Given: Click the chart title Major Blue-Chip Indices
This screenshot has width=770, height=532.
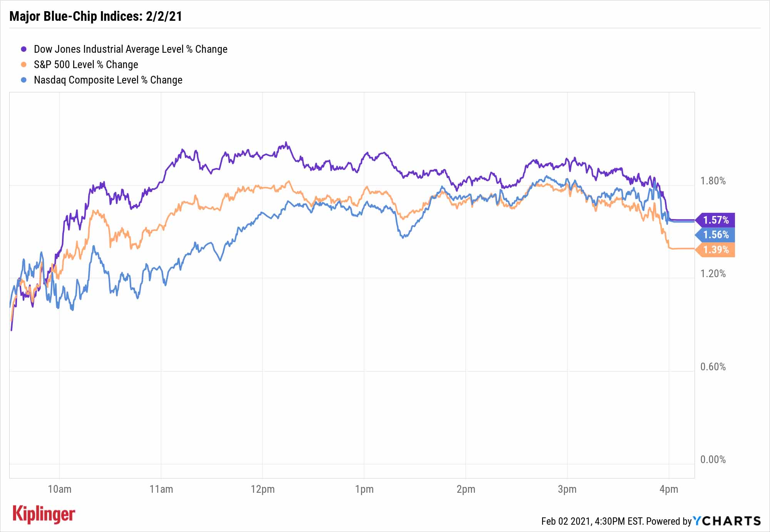Looking at the screenshot, I should click(x=95, y=17).
